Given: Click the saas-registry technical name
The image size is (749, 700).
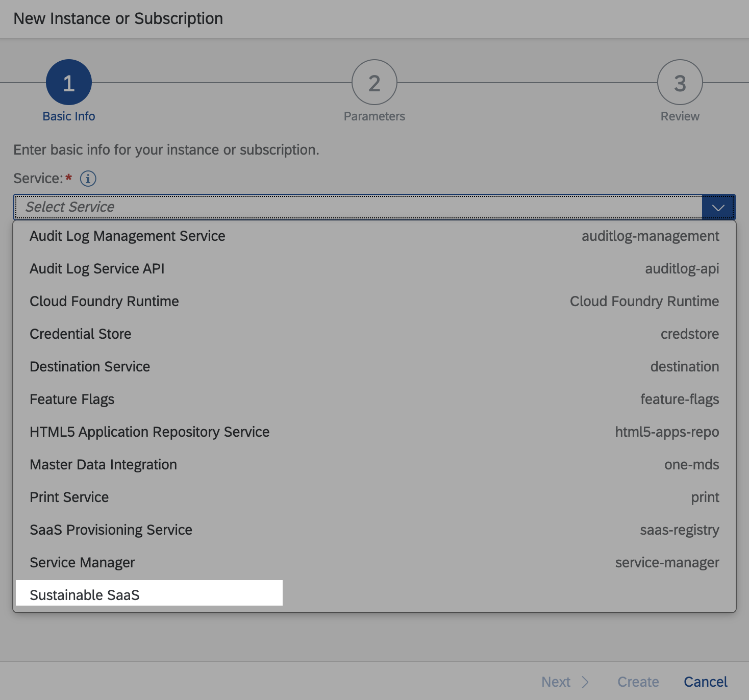Looking at the screenshot, I should click(680, 530).
